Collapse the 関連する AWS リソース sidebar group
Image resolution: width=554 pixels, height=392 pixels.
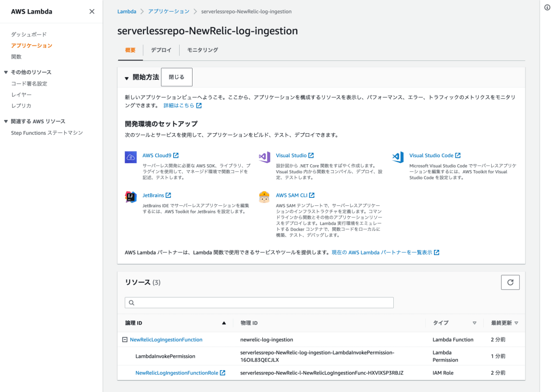click(6, 122)
